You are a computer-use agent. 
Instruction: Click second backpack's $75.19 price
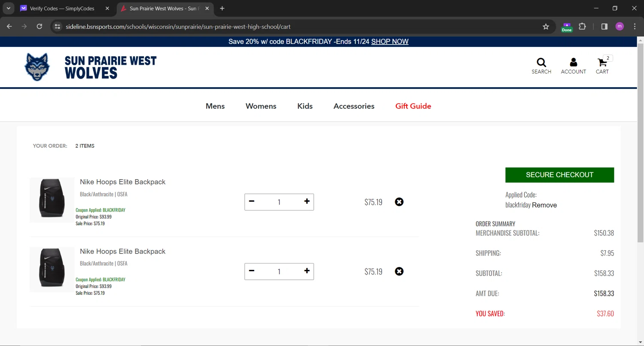point(373,272)
